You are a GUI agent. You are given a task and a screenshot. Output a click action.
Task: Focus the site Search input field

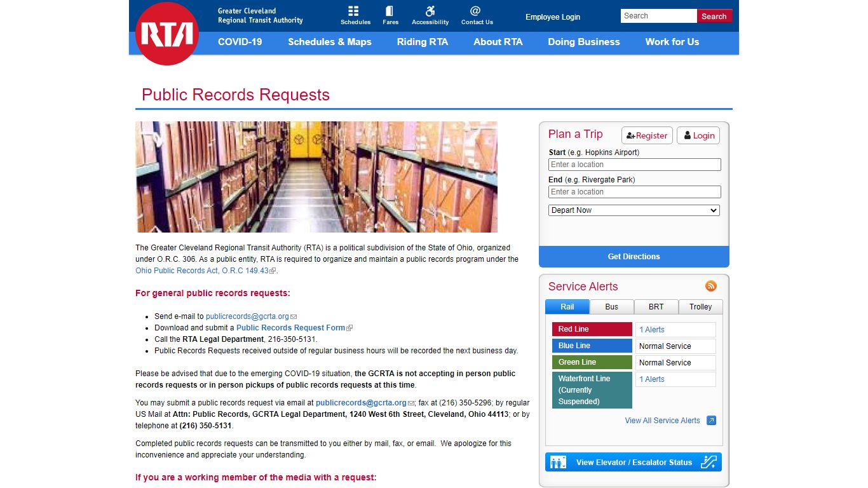tap(659, 16)
